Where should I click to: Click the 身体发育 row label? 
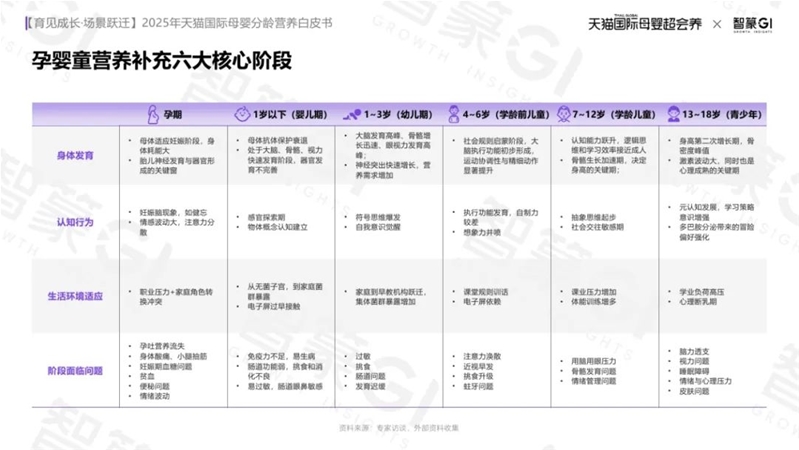click(x=75, y=155)
